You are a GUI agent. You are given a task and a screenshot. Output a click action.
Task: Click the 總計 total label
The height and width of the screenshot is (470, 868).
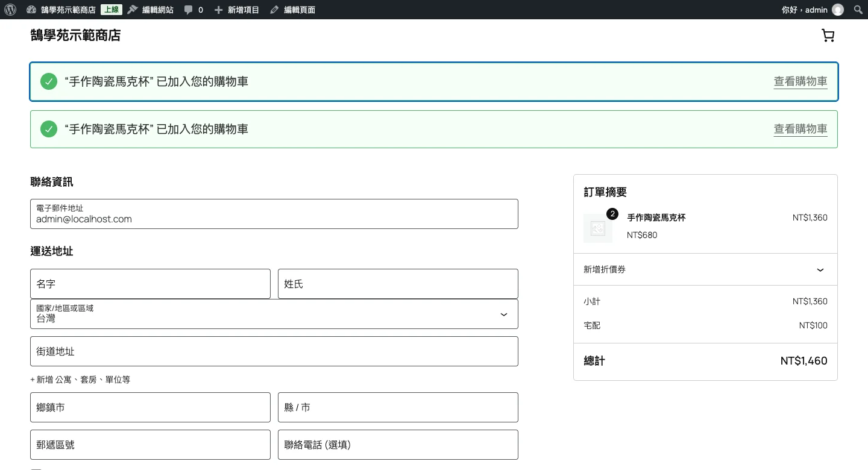pos(594,361)
